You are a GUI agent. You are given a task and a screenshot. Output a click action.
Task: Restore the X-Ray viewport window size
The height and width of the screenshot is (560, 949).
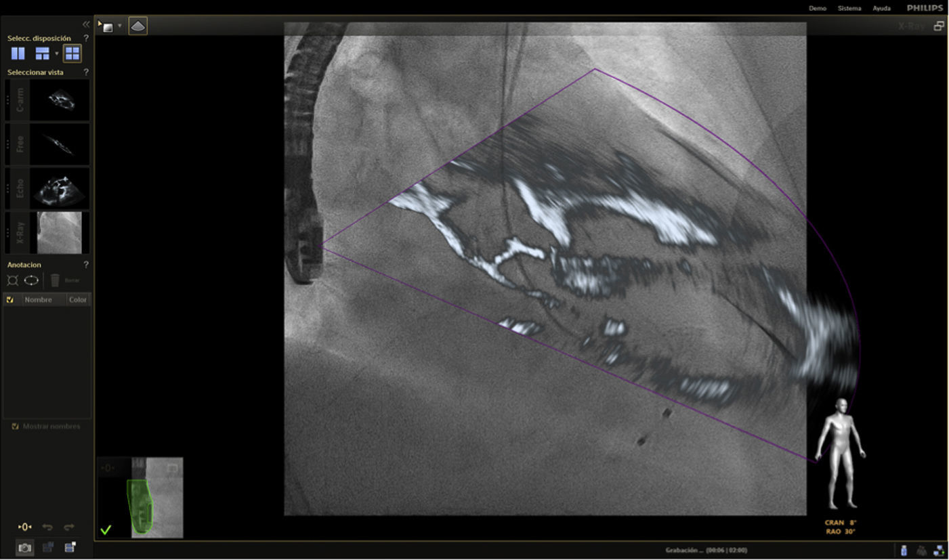point(939,26)
